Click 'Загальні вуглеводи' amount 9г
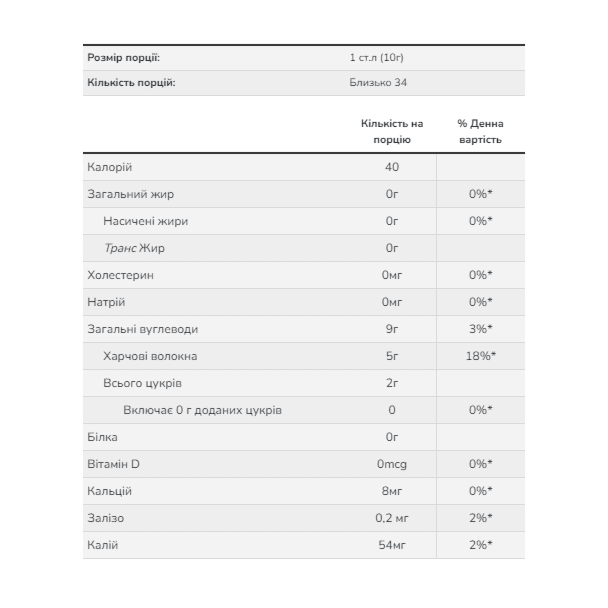The width and height of the screenshot is (608, 608). [392, 329]
